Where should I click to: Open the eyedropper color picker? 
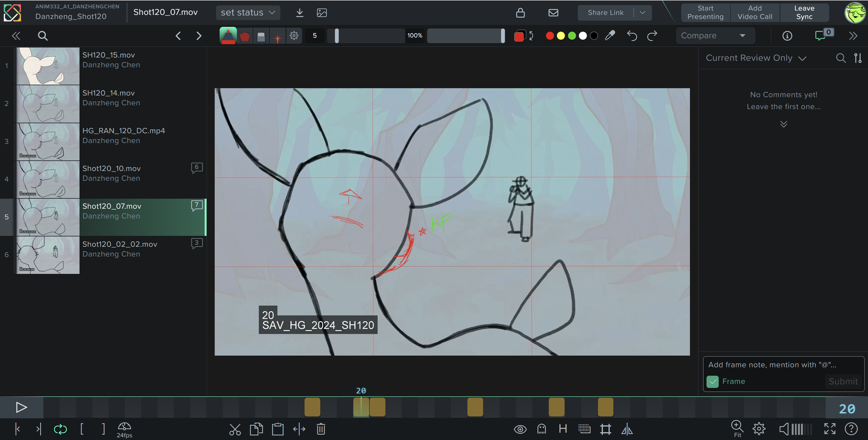coord(610,35)
